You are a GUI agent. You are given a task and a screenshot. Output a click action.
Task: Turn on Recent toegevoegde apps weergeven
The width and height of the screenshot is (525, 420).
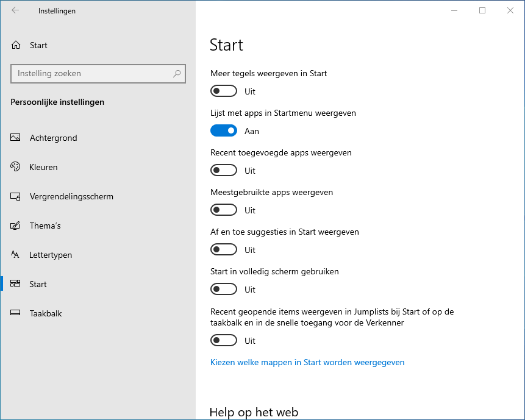click(224, 171)
